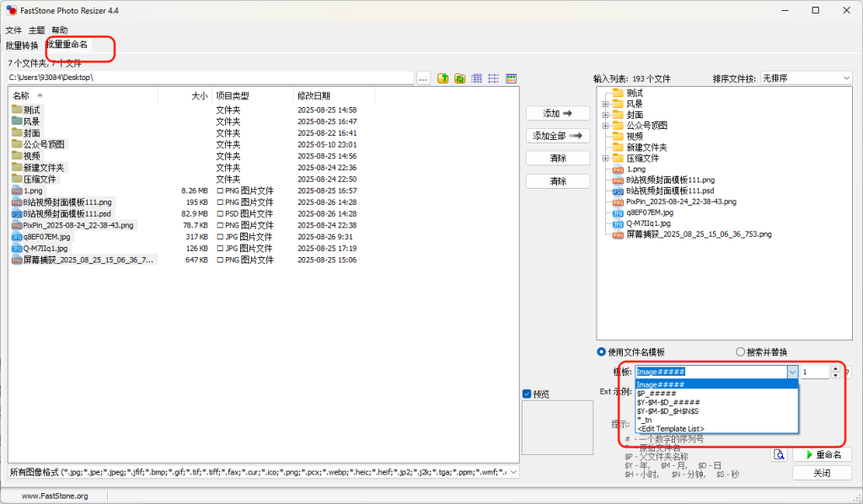Click the go up one folder icon
863x504 pixels.
[x=443, y=78]
